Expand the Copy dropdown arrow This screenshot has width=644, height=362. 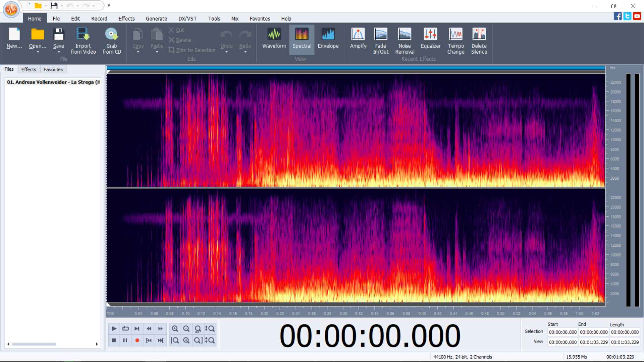(138, 52)
